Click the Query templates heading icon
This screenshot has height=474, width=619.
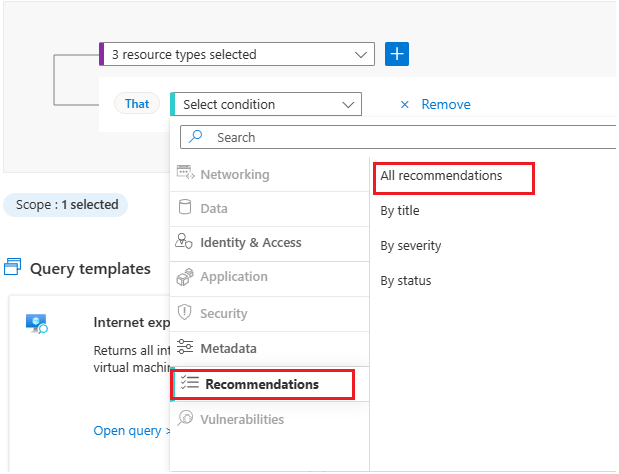point(13,268)
